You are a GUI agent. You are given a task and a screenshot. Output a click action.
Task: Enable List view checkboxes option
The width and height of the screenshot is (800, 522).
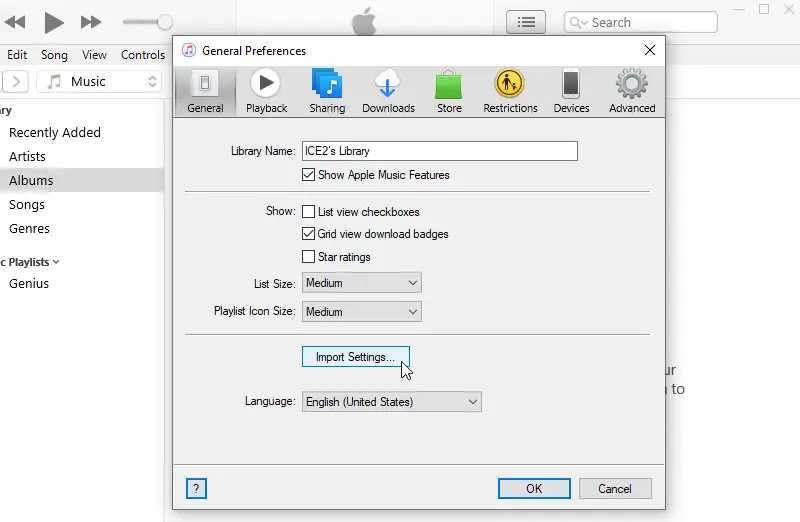click(308, 212)
